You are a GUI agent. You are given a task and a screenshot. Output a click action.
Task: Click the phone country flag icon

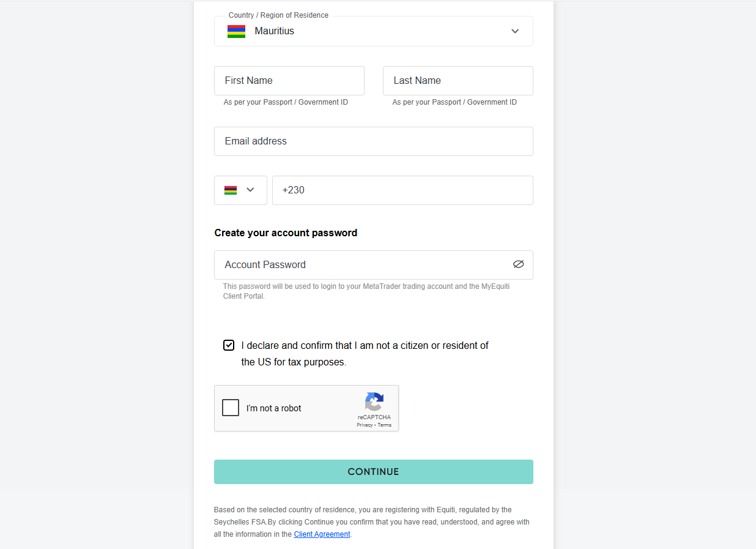pyautogui.click(x=231, y=190)
